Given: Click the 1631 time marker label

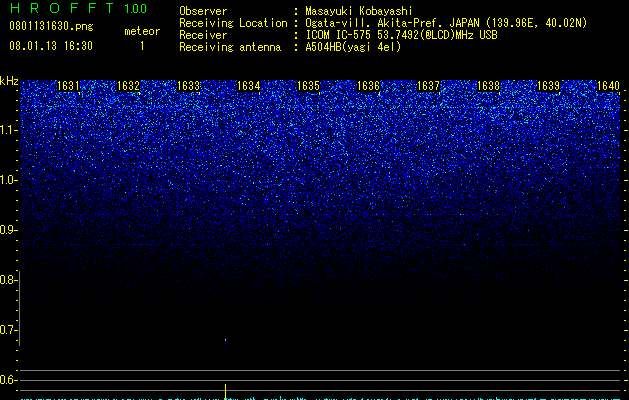Looking at the screenshot, I should click(x=69, y=86).
